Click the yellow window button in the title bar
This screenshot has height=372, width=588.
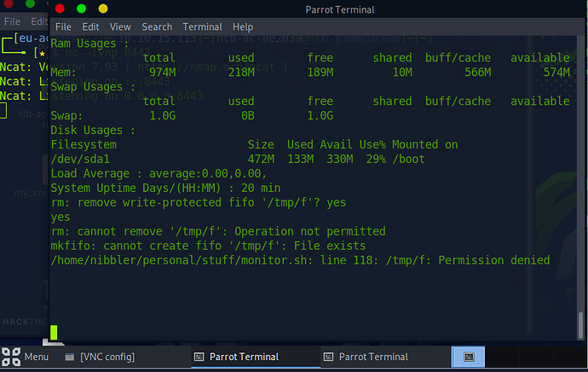103,9
